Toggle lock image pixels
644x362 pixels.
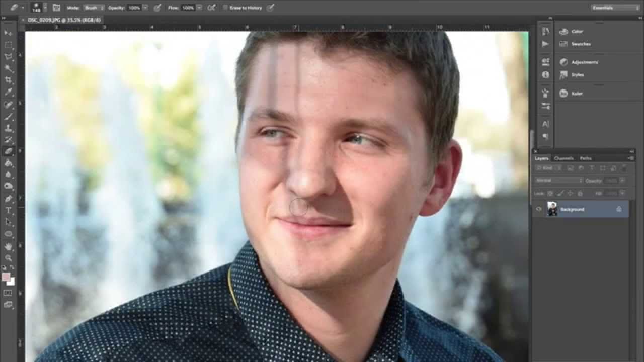560,193
